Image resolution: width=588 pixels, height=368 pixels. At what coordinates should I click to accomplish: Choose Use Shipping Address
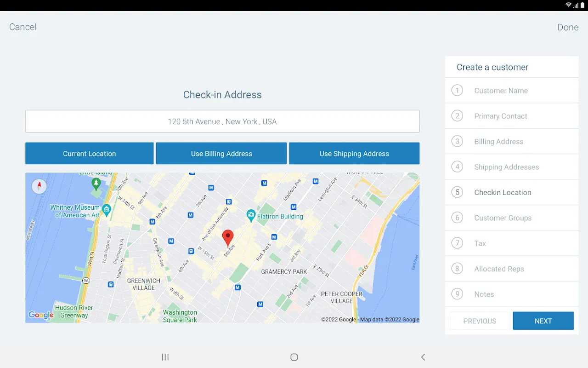click(354, 154)
